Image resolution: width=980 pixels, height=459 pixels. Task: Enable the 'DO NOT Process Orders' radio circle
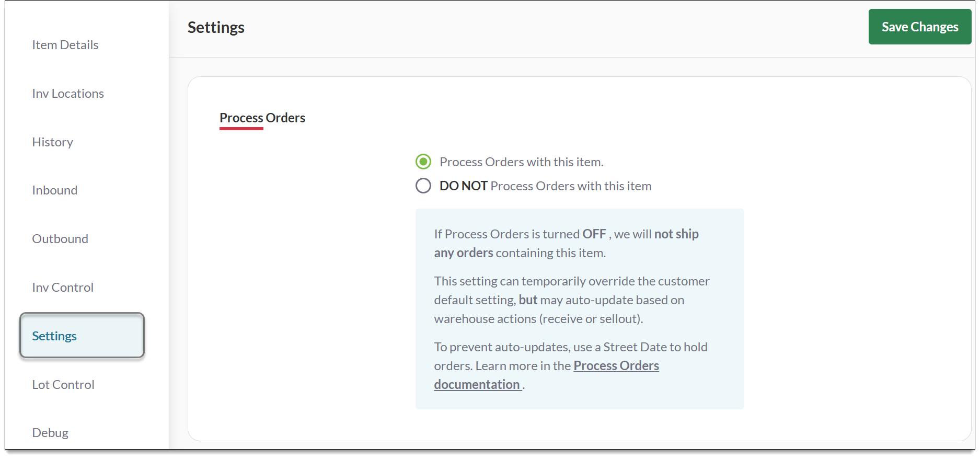423,186
